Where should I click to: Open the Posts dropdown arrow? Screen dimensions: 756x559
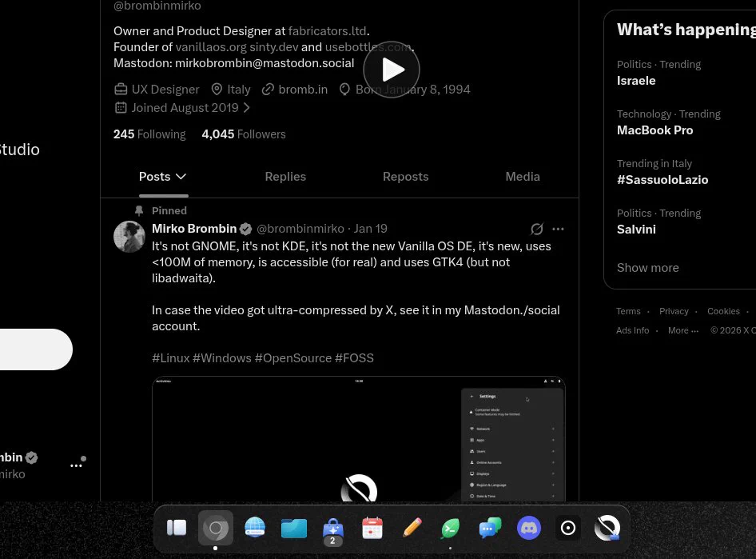click(x=181, y=177)
